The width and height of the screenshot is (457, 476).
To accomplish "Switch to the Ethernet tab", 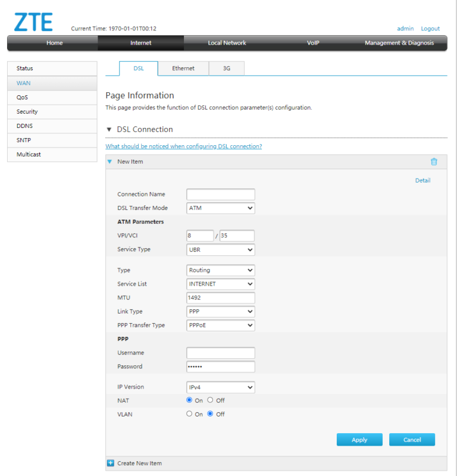I will point(183,68).
